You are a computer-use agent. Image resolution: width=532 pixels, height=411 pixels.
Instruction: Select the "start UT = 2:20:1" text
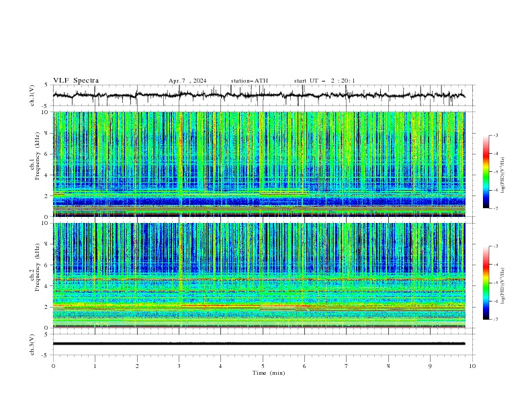pyautogui.click(x=324, y=81)
